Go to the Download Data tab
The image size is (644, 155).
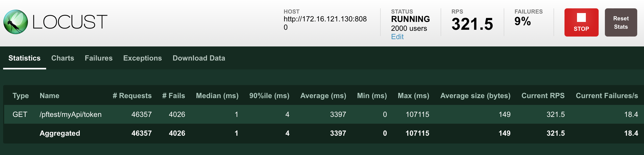coord(199,58)
